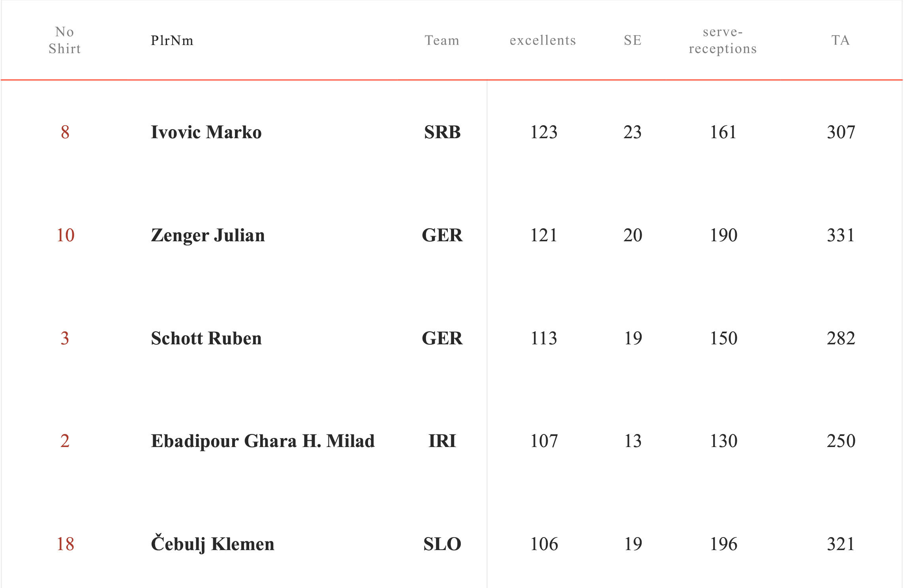Sort table by the Team column header
The image size is (905, 588).
point(442,40)
